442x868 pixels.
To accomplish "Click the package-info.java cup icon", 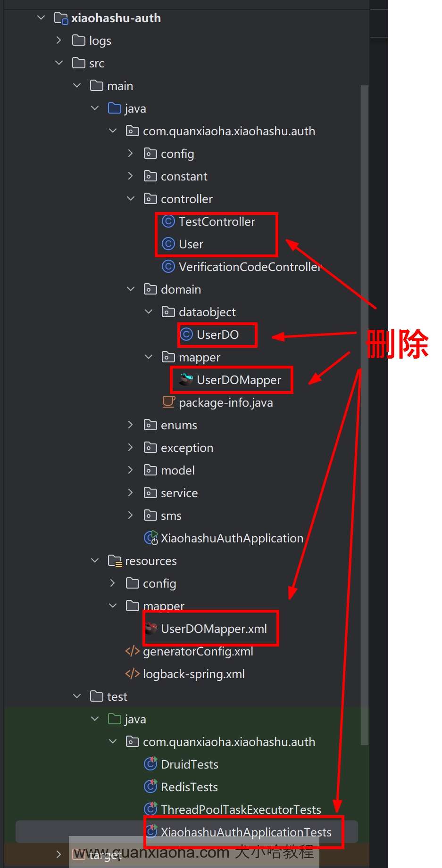I will tap(168, 402).
